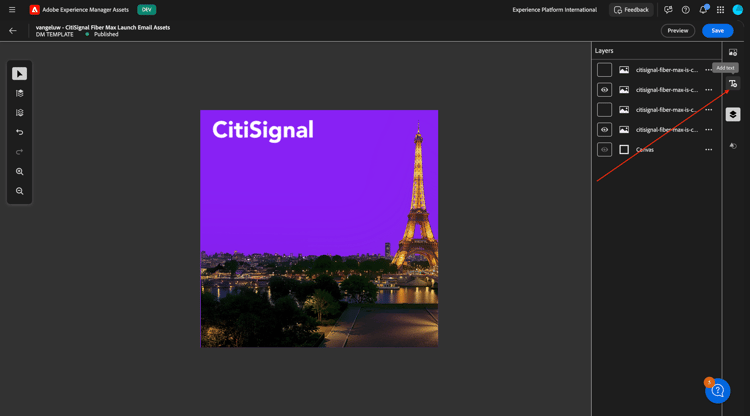This screenshot has height=416, width=750.
Task: Click the Add text tool
Action: click(x=733, y=84)
